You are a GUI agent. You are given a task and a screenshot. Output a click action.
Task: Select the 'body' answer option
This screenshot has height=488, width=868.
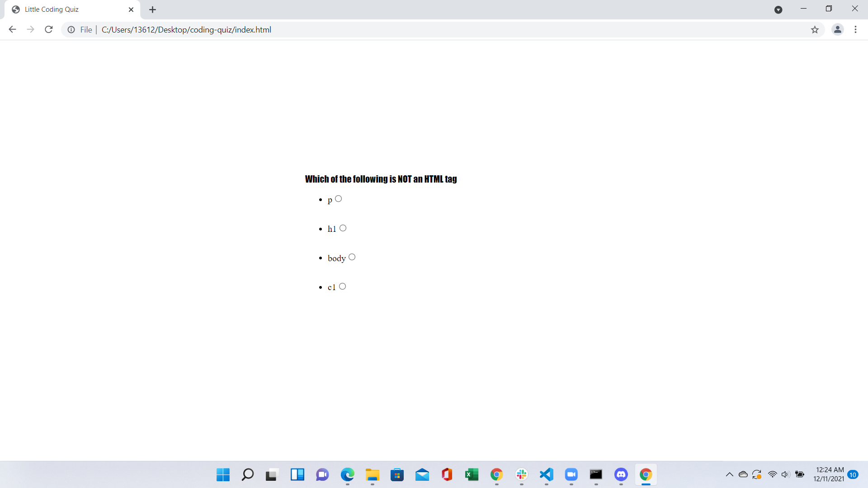point(352,257)
